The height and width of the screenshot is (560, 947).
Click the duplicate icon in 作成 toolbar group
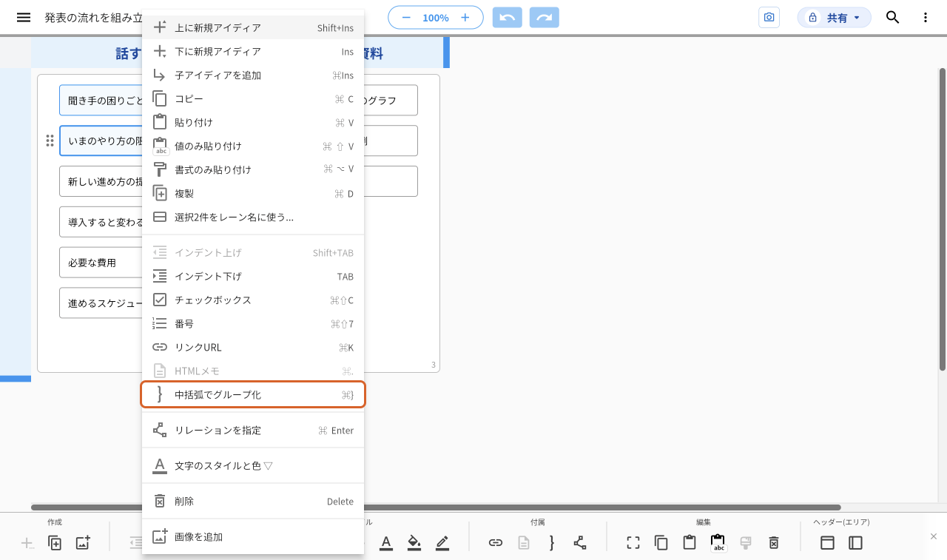(x=55, y=543)
